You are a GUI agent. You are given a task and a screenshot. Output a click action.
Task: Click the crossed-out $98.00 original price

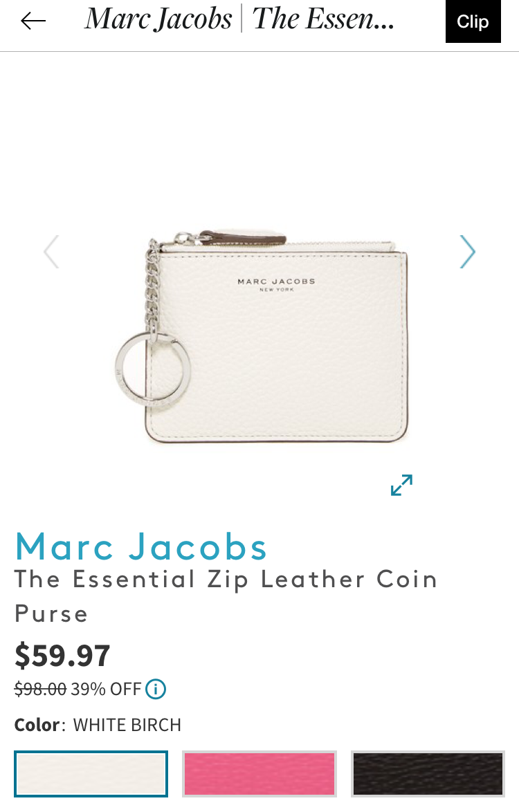point(40,690)
